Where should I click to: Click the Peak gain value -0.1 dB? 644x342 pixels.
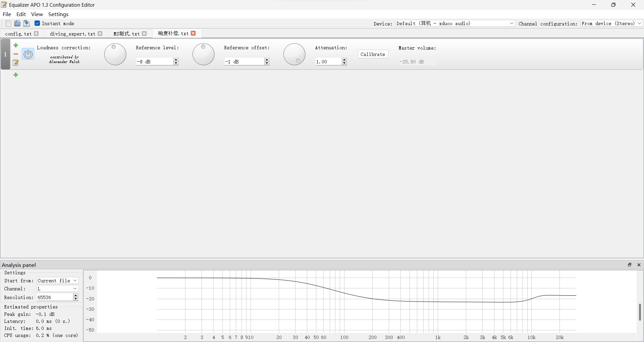click(x=45, y=314)
